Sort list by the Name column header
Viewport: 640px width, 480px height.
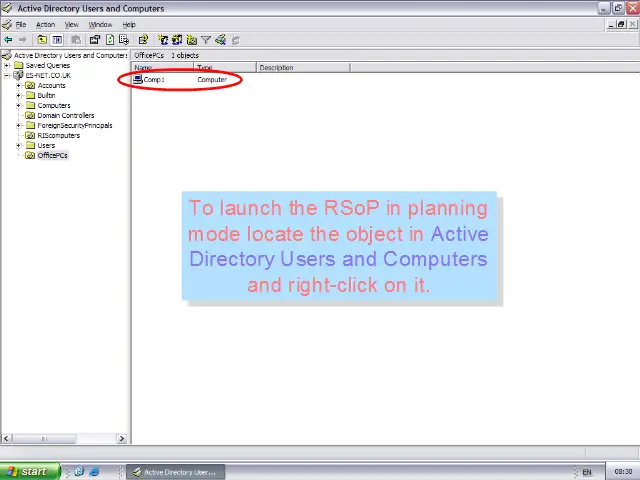click(162, 67)
